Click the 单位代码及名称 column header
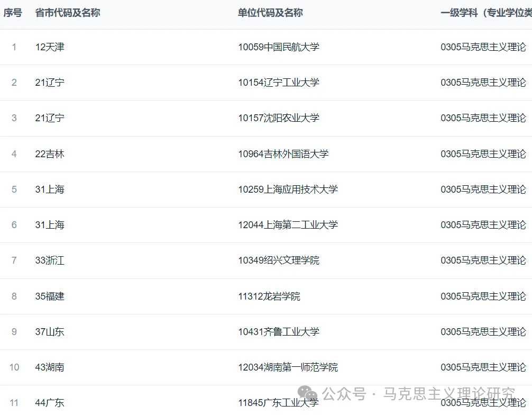The height and width of the screenshot is (415, 532). click(270, 13)
